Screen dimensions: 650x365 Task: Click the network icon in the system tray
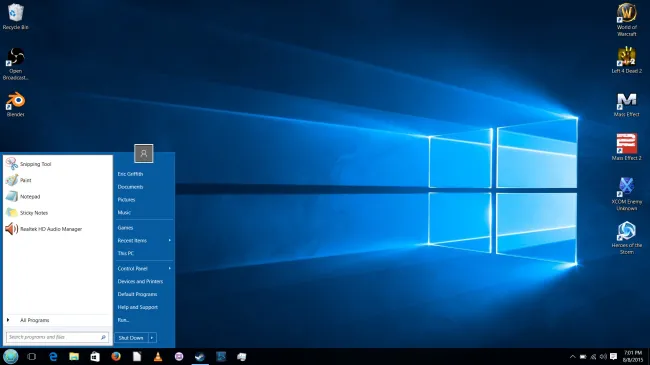click(593, 357)
